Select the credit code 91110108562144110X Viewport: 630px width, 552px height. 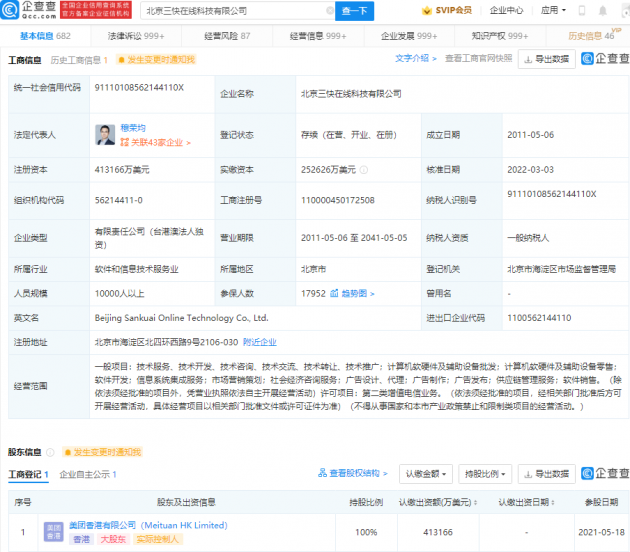point(139,88)
